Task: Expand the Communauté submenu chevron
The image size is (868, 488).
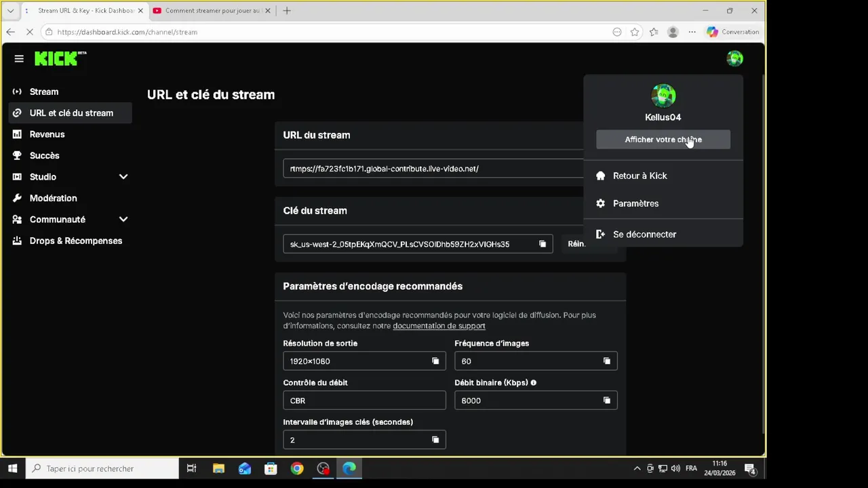Action: [123, 220]
